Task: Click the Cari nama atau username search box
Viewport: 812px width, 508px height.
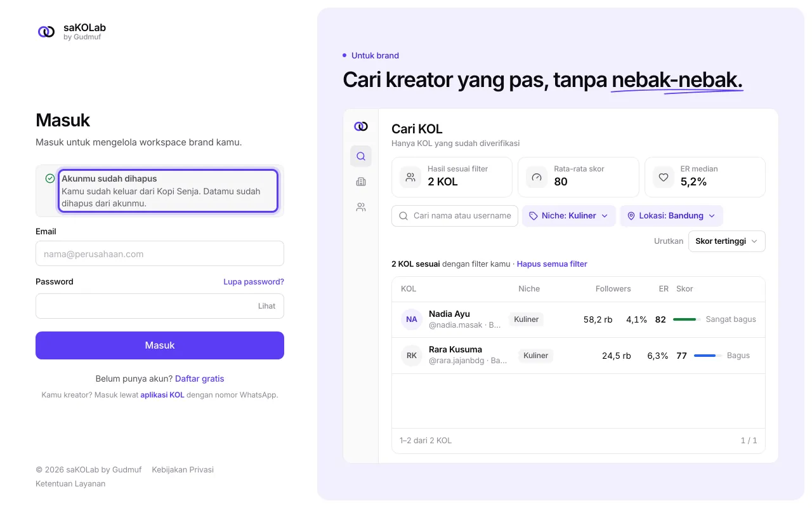Action: [x=455, y=216]
